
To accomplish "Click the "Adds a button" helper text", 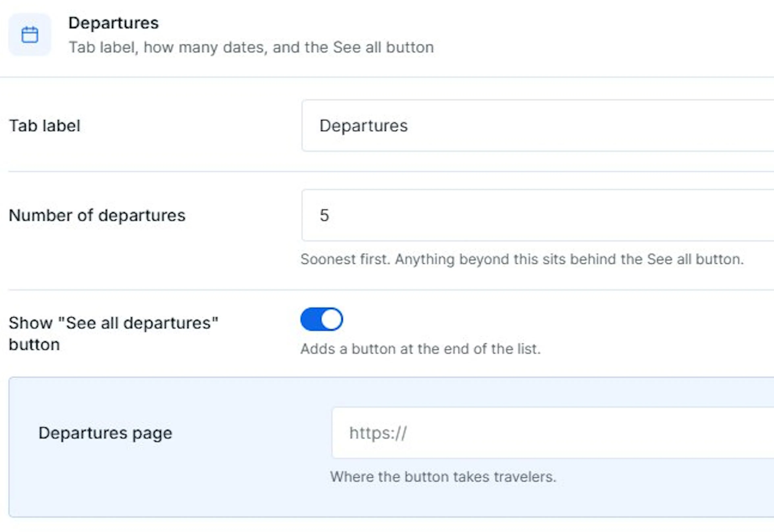I will [x=420, y=349].
